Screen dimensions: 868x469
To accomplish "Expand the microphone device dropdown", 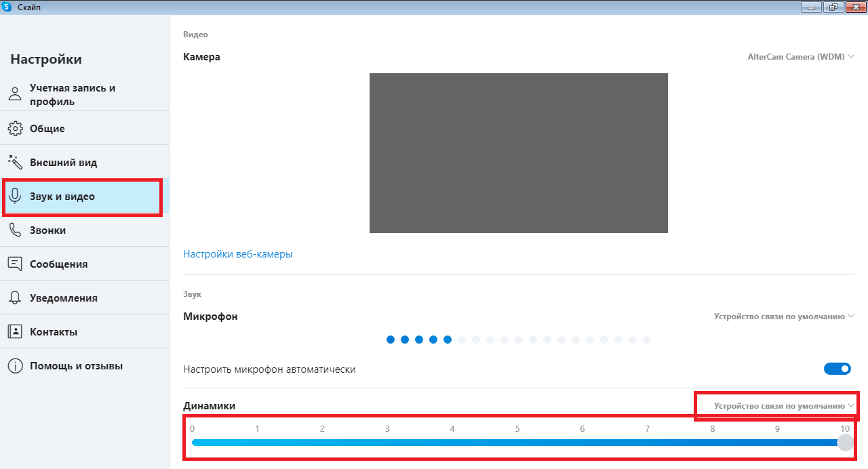I will [x=784, y=317].
